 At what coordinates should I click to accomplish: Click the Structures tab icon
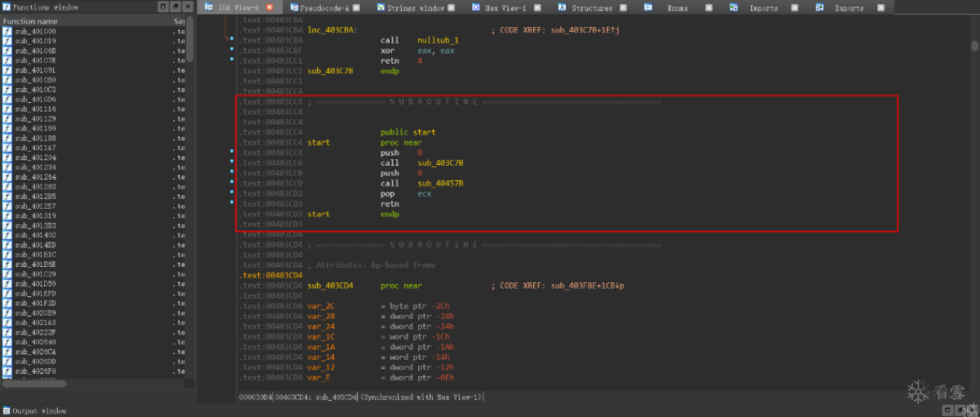[x=563, y=7]
